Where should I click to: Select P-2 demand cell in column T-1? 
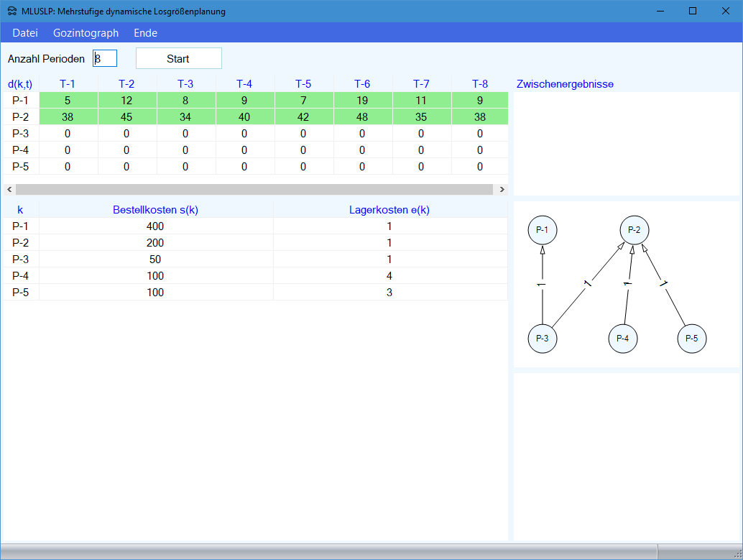tap(68, 117)
